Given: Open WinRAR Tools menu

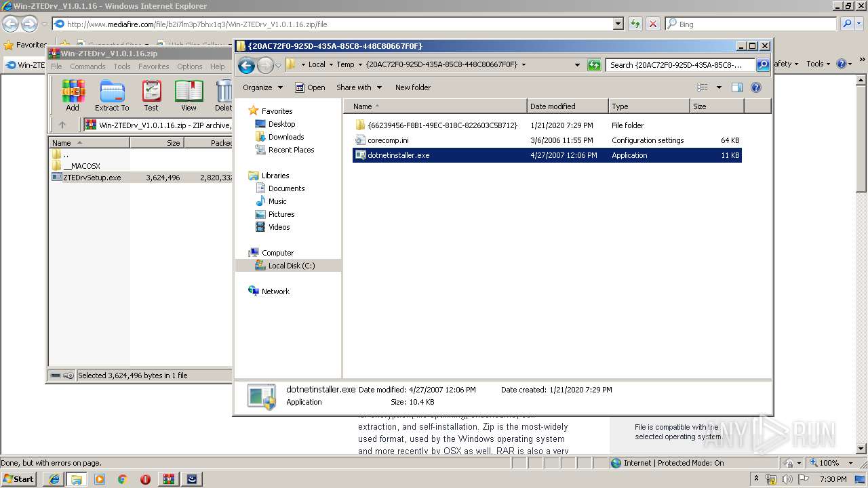Looking at the screenshot, I should point(122,66).
